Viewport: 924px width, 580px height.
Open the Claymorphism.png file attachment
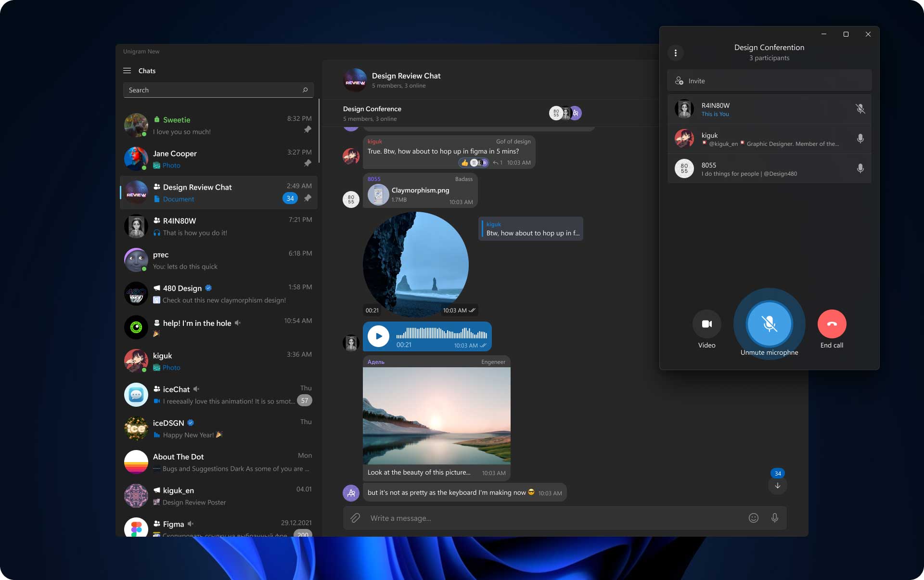tap(420, 191)
